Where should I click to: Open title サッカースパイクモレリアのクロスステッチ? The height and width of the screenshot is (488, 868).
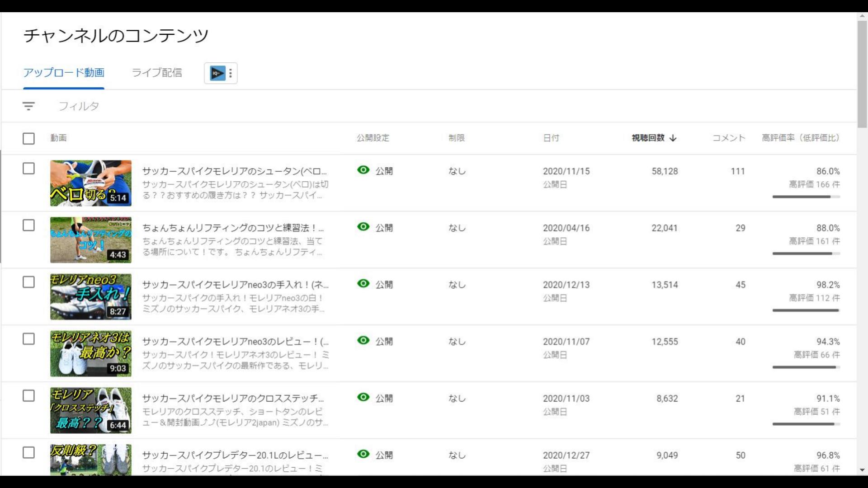[x=233, y=399]
